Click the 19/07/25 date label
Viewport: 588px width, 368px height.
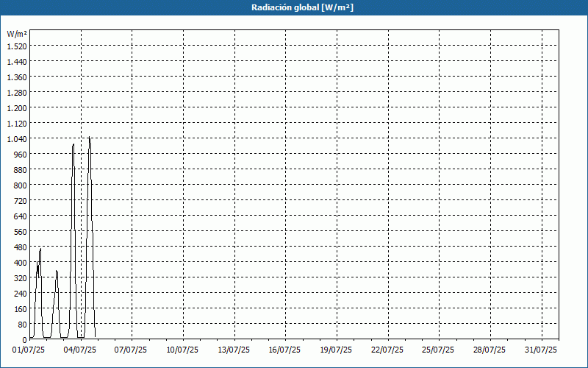point(336,350)
